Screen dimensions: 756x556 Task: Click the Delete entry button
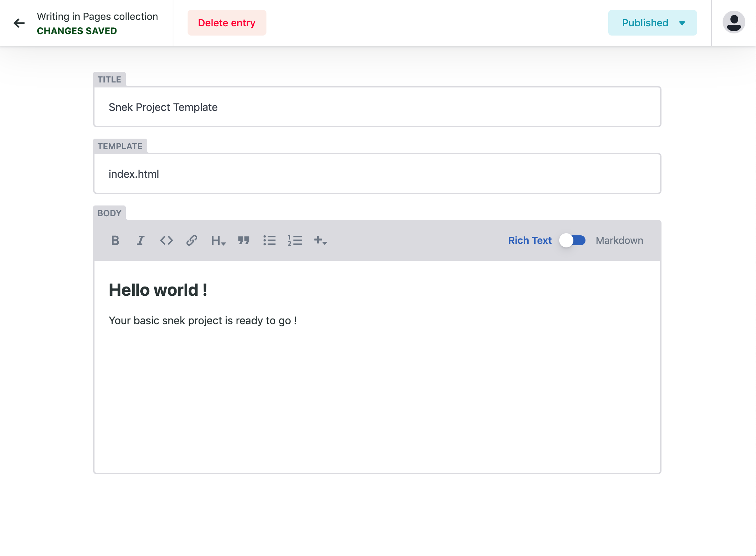tap(227, 23)
